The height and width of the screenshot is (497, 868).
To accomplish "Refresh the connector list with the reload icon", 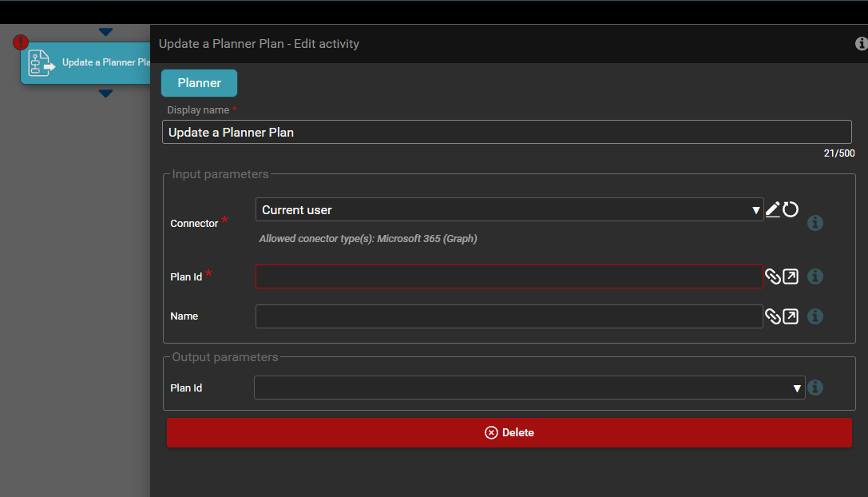I will coord(791,209).
